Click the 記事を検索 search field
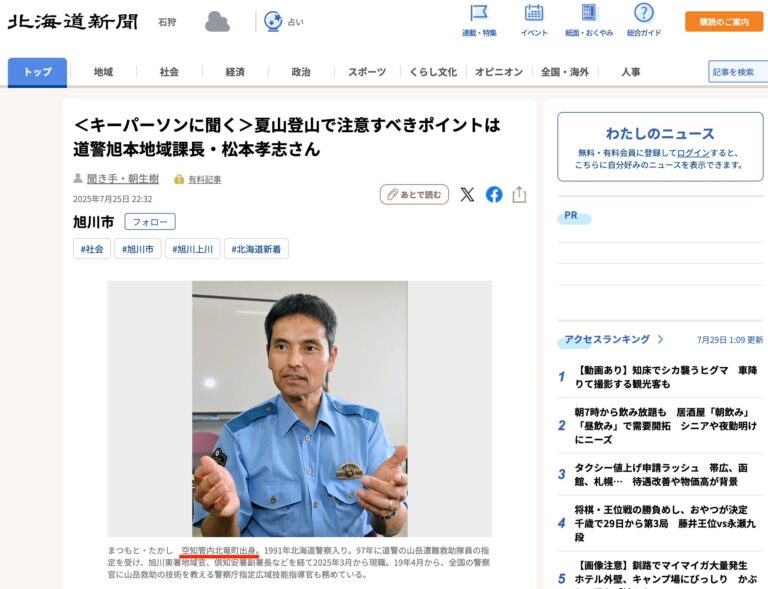Image resolution: width=768 pixels, height=589 pixels. [738, 72]
